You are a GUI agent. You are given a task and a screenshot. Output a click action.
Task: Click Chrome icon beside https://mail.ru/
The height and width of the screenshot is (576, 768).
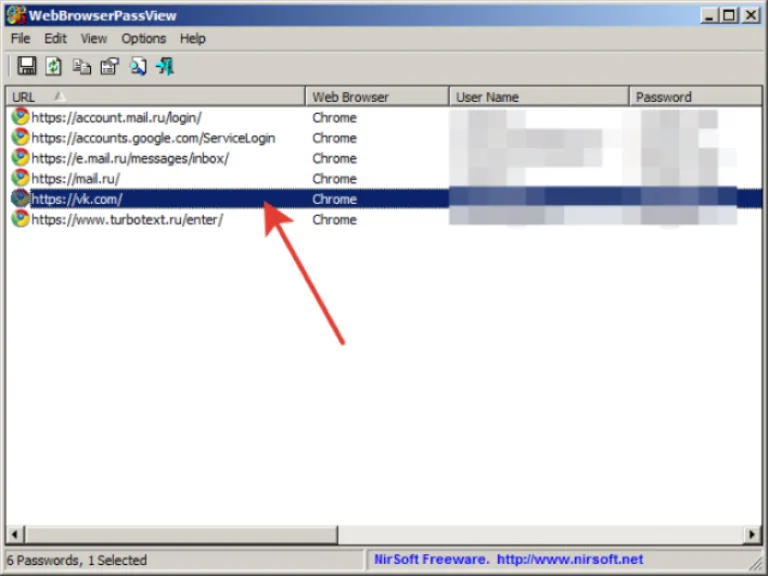tap(20, 178)
